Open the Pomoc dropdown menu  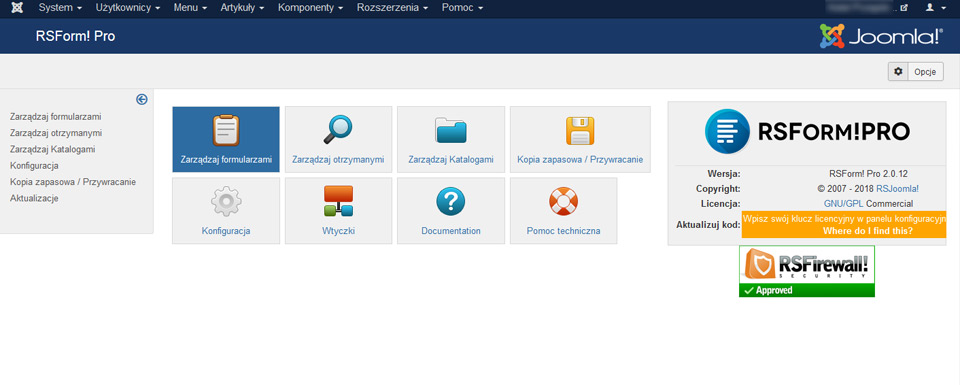coord(462,8)
